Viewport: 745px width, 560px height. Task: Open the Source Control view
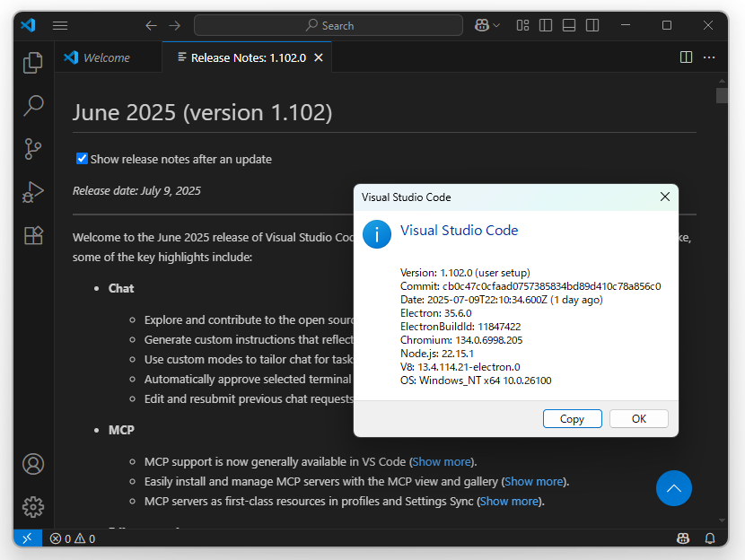tap(32, 149)
